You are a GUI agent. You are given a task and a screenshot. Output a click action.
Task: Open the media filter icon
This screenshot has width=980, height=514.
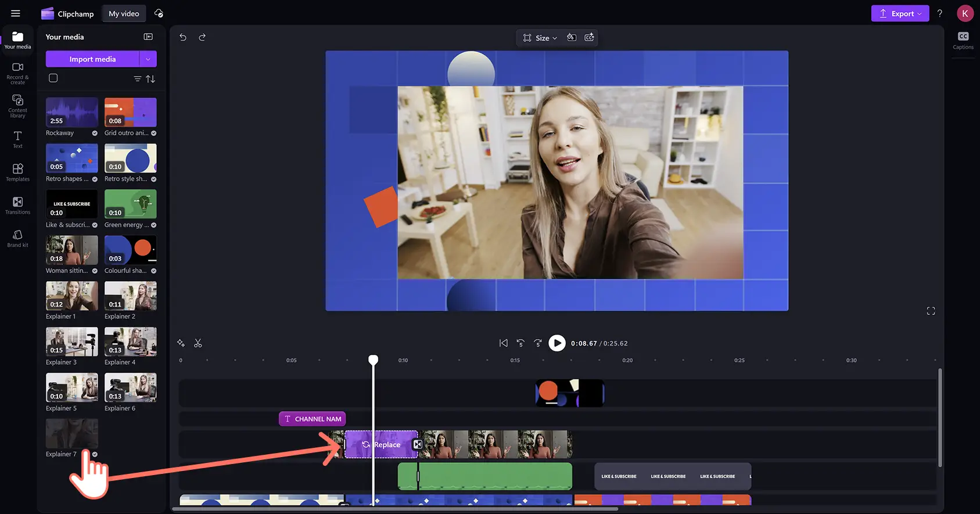click(138, 78)
